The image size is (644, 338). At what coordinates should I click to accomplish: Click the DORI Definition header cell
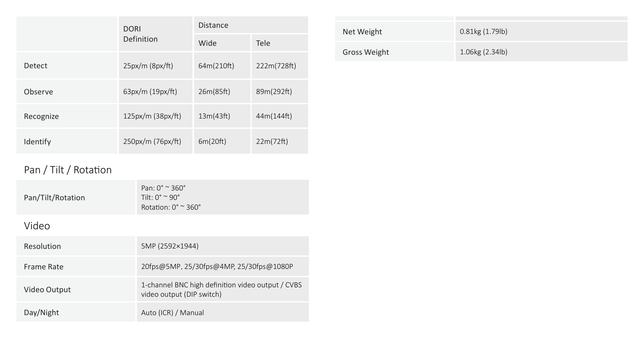point(155,34)
